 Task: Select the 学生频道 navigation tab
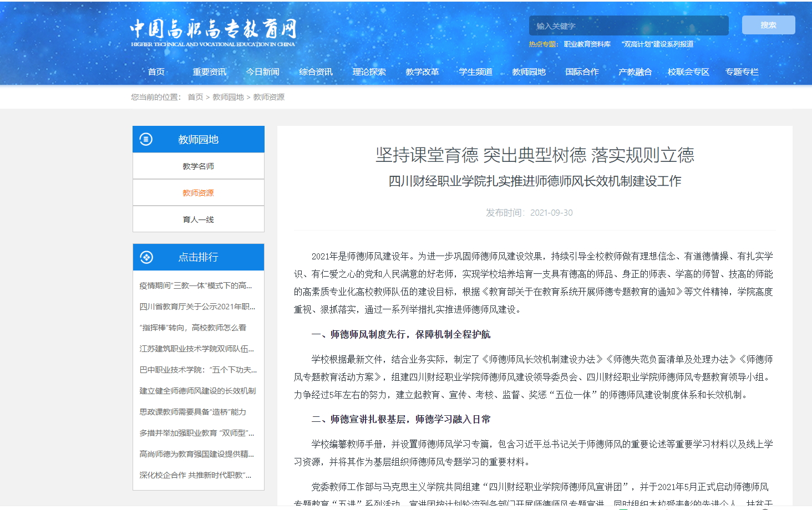pos(475,72)
